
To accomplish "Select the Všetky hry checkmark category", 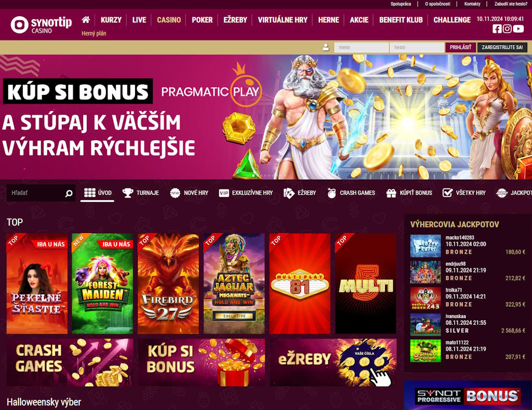I will point(447,193).
